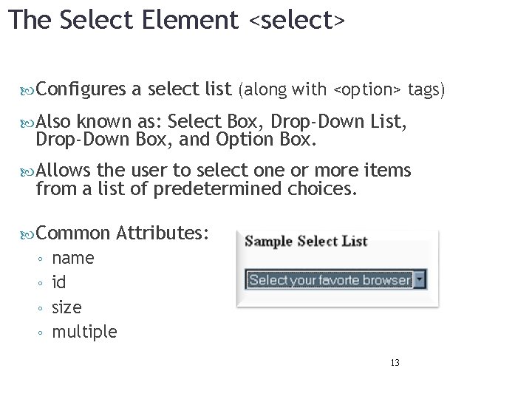Click the 'Sample Select List' heading
This screenshot has height=399, width=532.
306,241
